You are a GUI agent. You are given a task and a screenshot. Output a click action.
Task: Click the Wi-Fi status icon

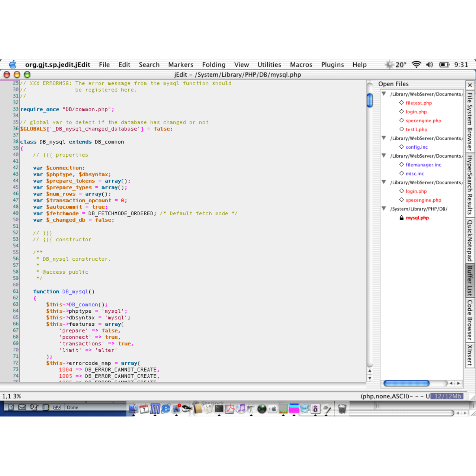(x=416, y=65)
